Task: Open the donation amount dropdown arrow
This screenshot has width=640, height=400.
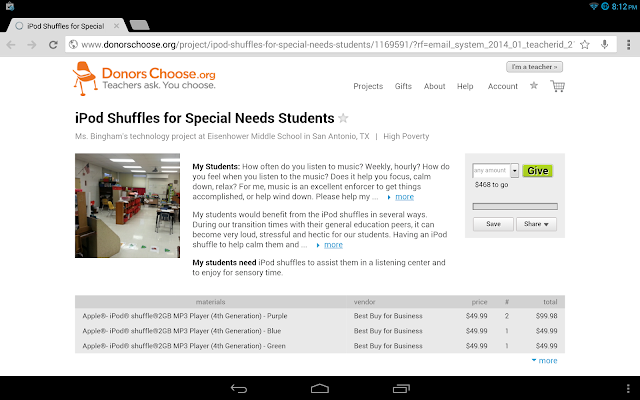Action: tap(514, 171)
